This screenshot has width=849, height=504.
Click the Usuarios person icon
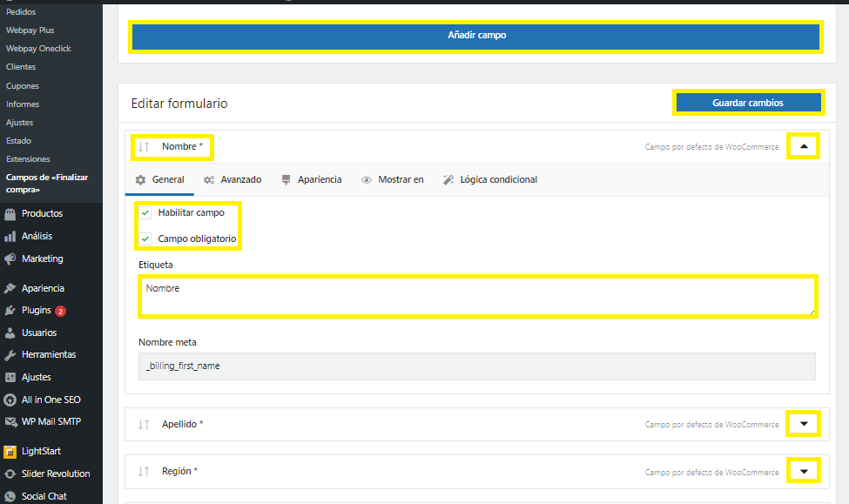point(10,333)
